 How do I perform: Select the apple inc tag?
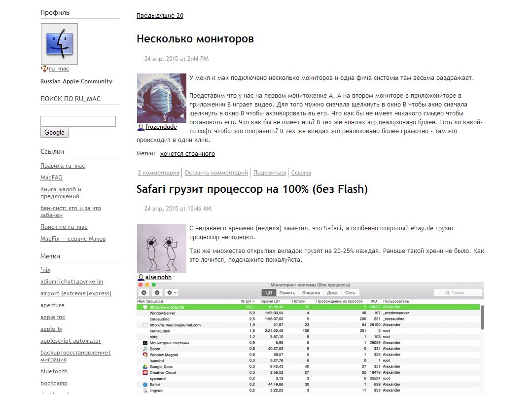pos(53,317)
